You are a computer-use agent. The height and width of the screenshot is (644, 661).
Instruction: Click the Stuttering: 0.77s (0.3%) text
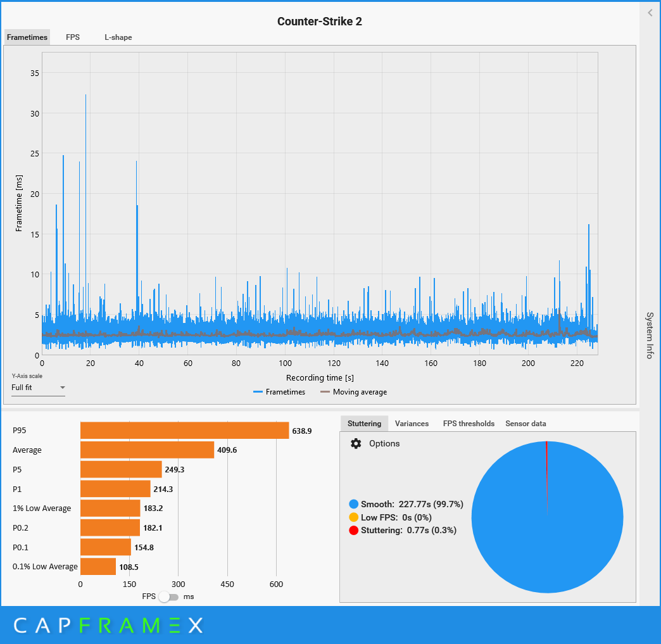[x=408, y=530]
